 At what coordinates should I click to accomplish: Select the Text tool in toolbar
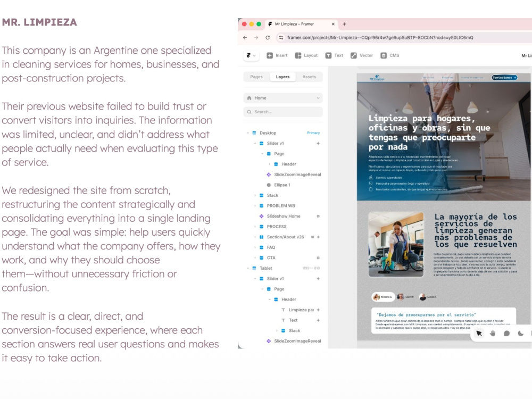pyautogui.click(x=334, y=56)
